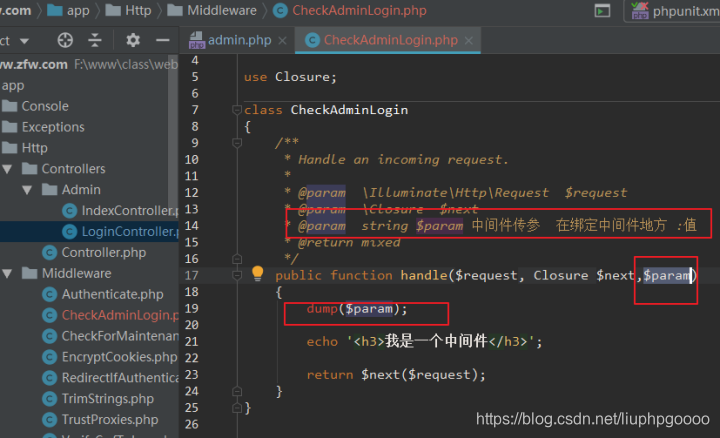This screenshot has height=438, width=720.
Task: Close the admin.php tab
Action: click(x=282, y=41)
